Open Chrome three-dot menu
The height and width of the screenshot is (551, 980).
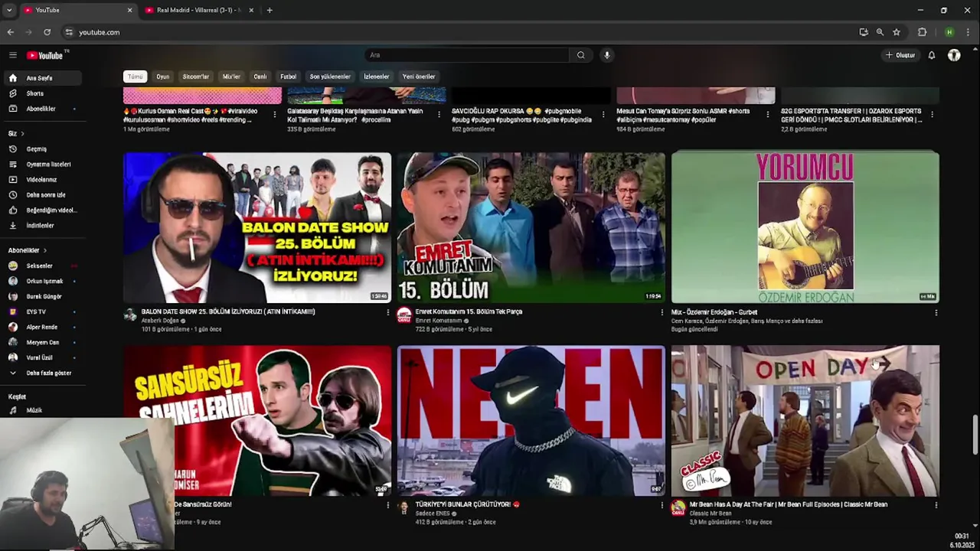tap(968, 32)
